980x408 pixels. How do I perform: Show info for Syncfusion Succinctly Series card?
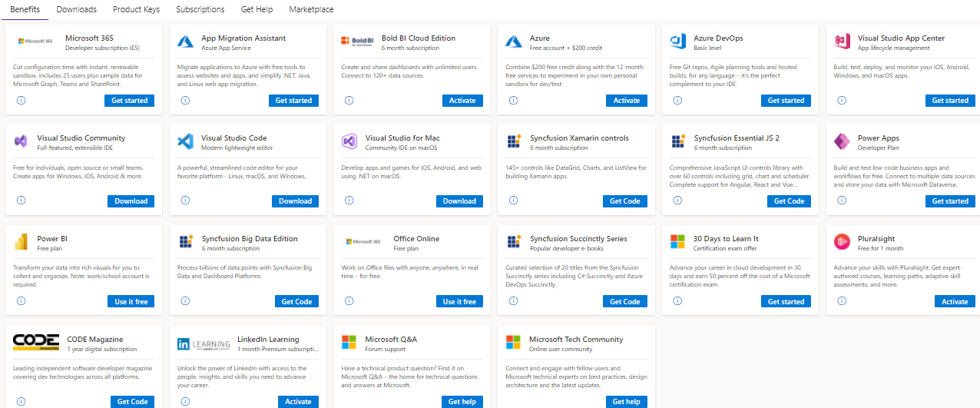pos(514,301)
